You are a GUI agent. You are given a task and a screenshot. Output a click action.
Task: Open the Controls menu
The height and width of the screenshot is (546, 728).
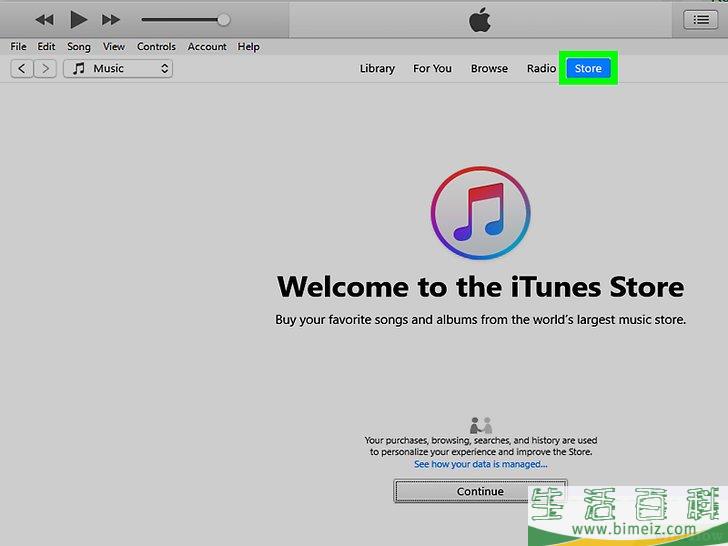[156, 47]
